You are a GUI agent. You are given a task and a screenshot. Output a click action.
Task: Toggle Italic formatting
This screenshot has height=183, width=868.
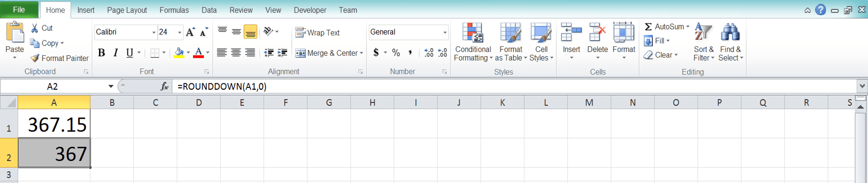[116, 53]
